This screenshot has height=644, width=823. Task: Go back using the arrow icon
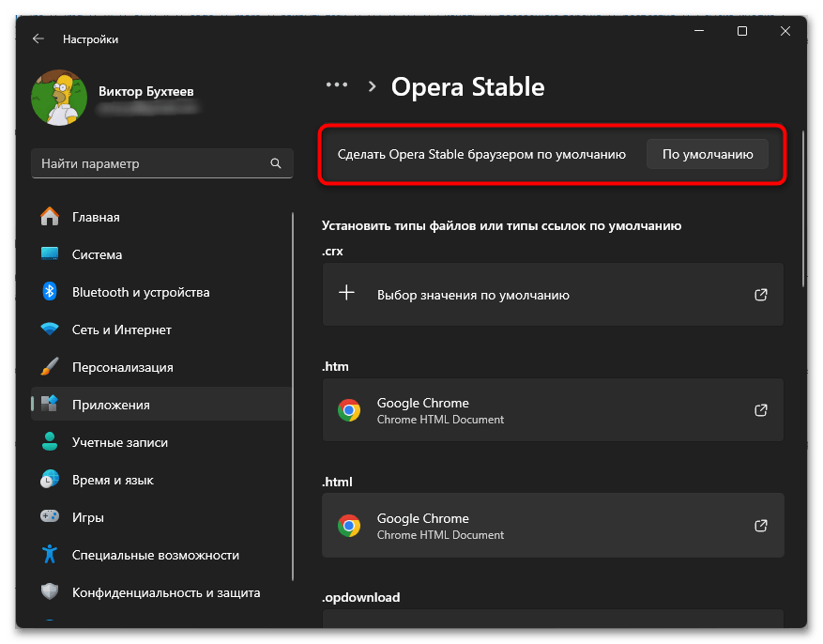[x=38, y=38]
